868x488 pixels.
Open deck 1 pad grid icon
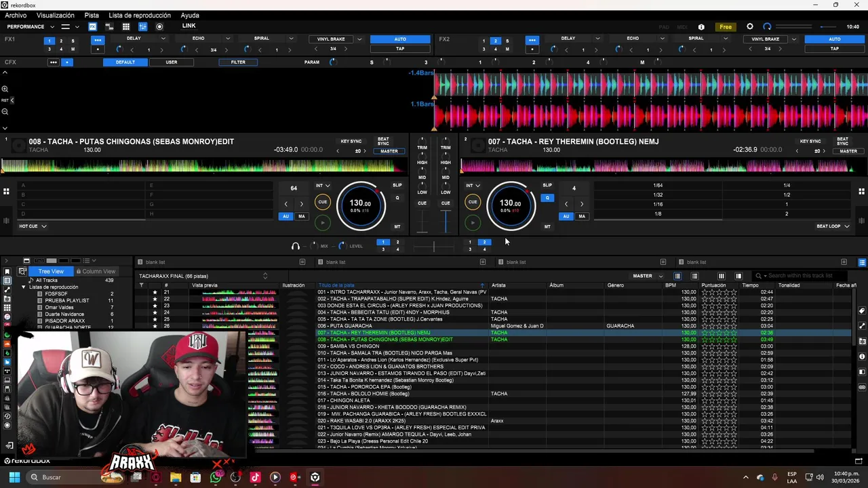pos(6,192)
